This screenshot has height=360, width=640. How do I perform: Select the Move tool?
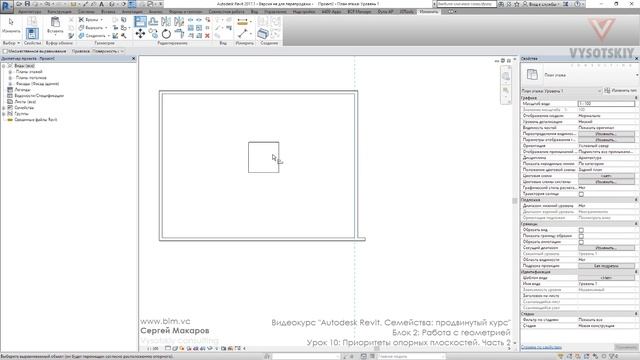(x=140, y=34)
